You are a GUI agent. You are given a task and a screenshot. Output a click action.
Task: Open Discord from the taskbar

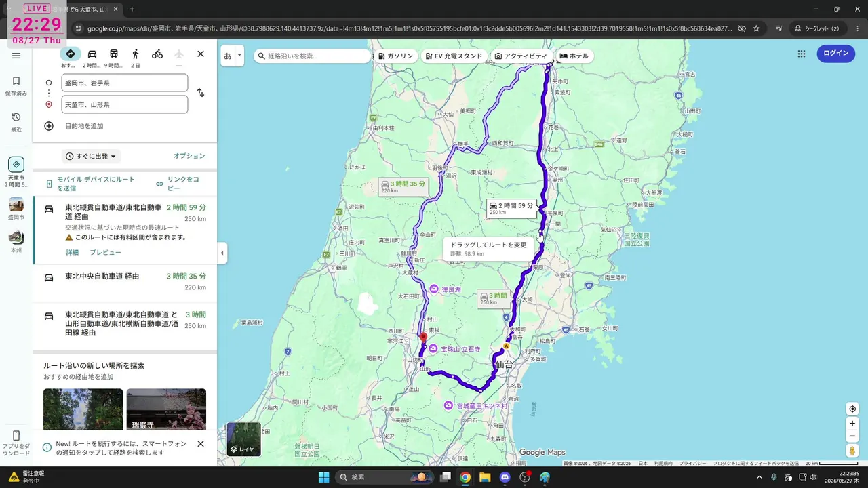click(x=505, y=477)
